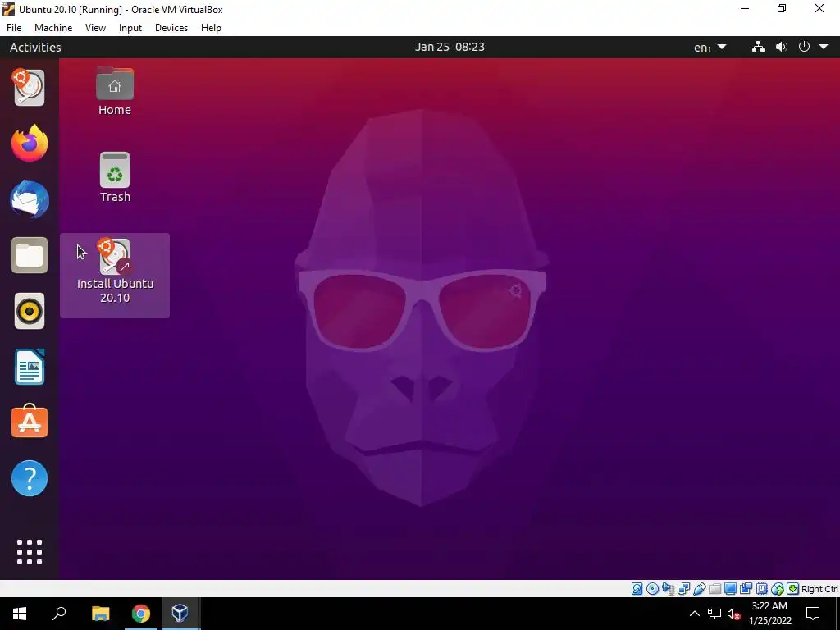
Task: Open the Windows Start menu
Action: [x=20, y=614]
